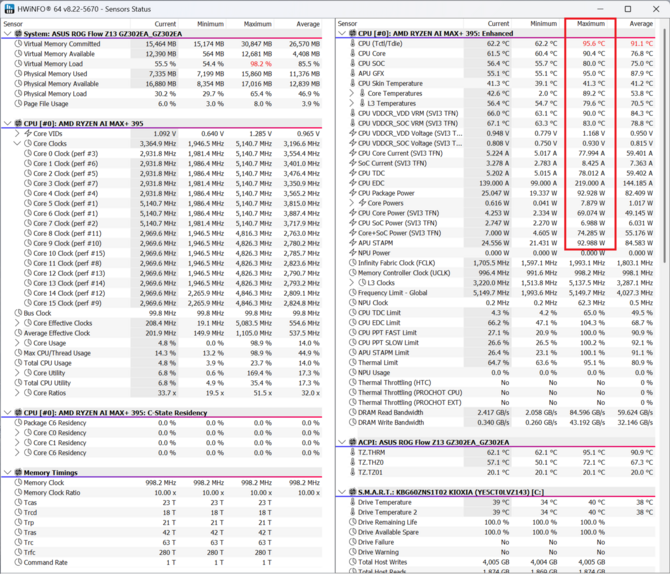Screen dimensions: 670x574
Task: Expand the Core Utility row
Action: 17,373
